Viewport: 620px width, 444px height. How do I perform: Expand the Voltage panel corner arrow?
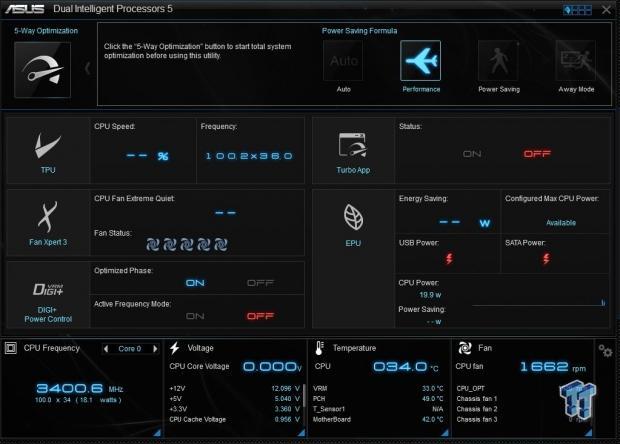[x=302, y=433]
